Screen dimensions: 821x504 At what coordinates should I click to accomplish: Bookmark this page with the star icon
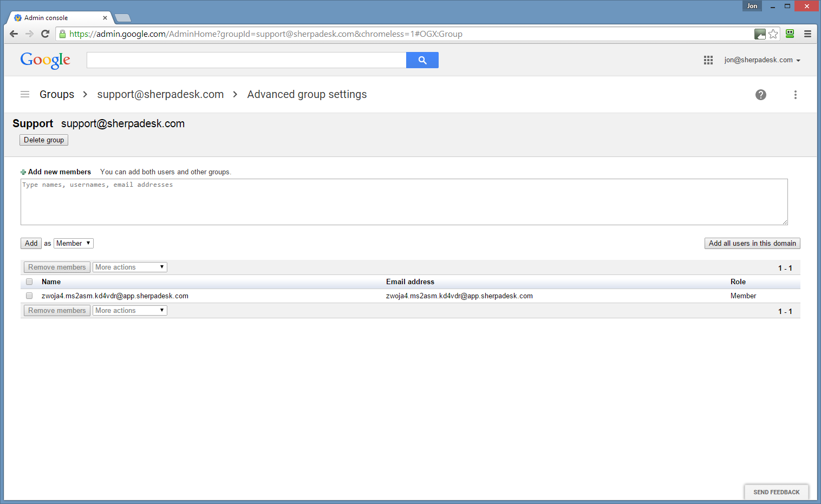pyautogui.click(x=773, y=34)
